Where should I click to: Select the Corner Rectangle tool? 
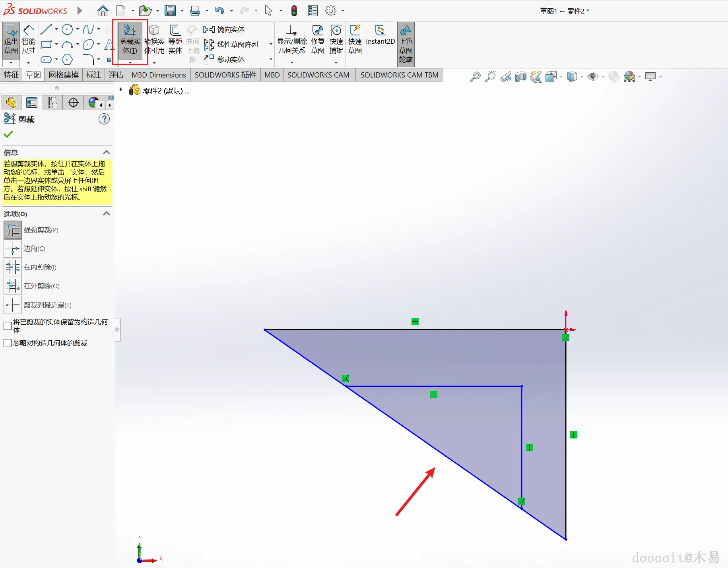coord(46,44)
